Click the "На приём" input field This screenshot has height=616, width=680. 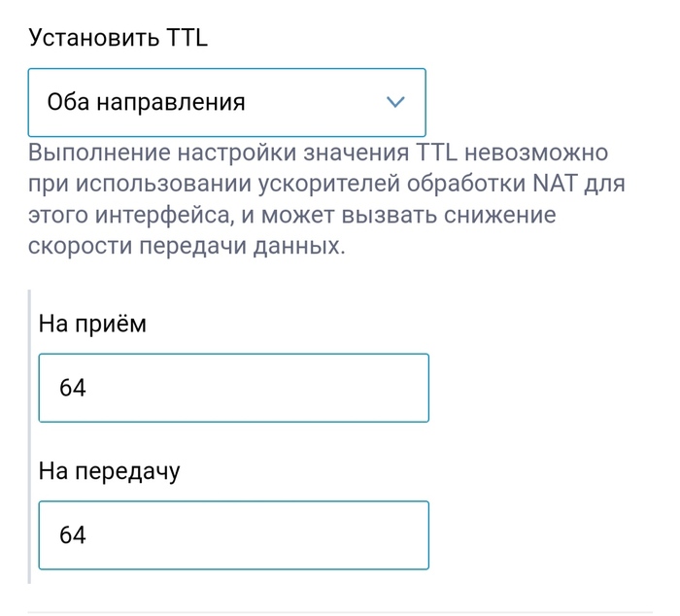pyautogui.click(x=233, y=388)
